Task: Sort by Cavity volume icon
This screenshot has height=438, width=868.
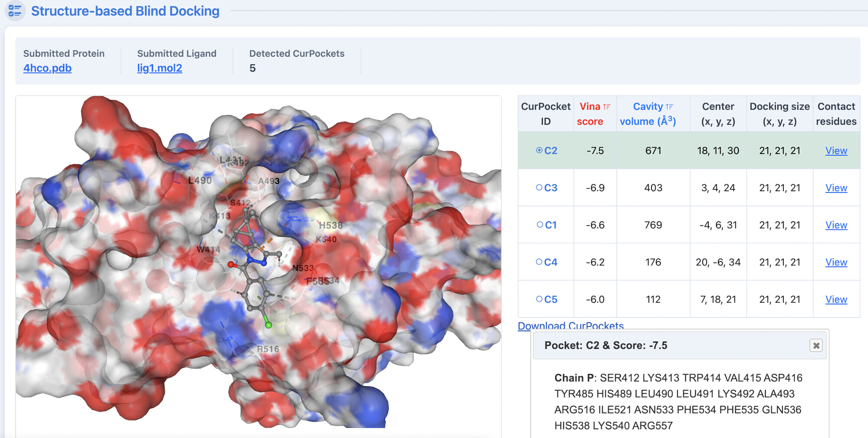Action: (670, 107)
